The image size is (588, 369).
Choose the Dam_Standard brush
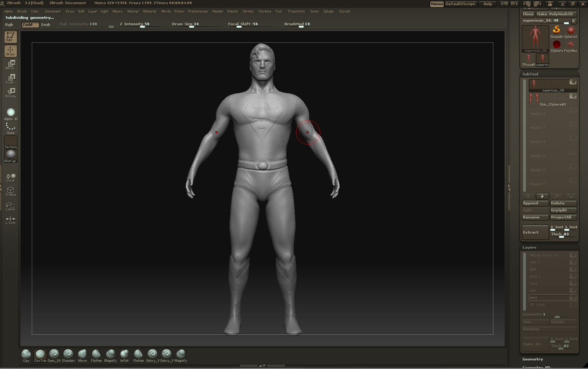point(54,355)
